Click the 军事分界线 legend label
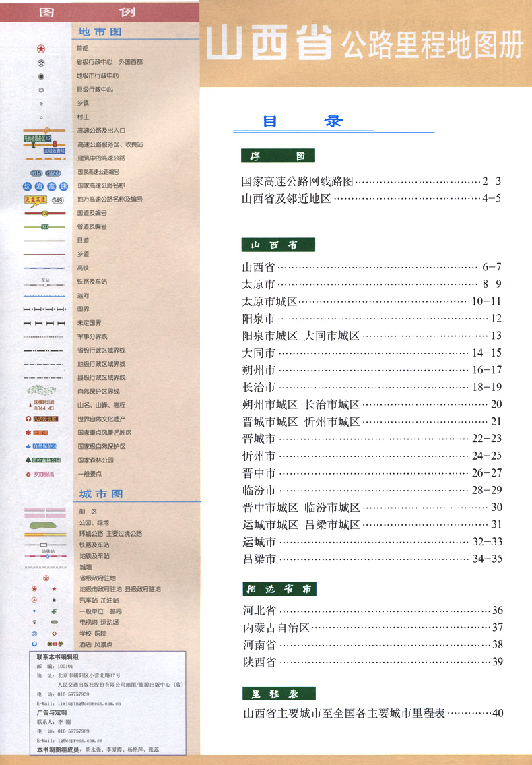Viewport: 532px width, 765px height. (92, 336)
